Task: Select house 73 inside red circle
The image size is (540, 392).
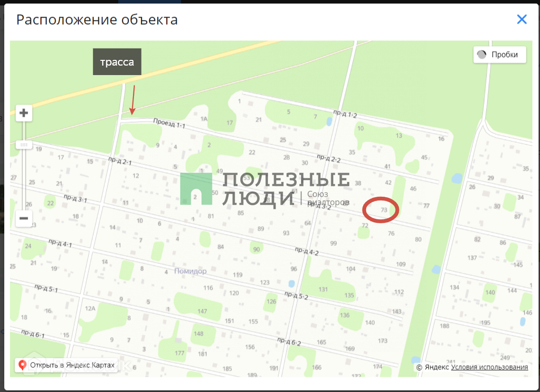Action: (384, 210)
